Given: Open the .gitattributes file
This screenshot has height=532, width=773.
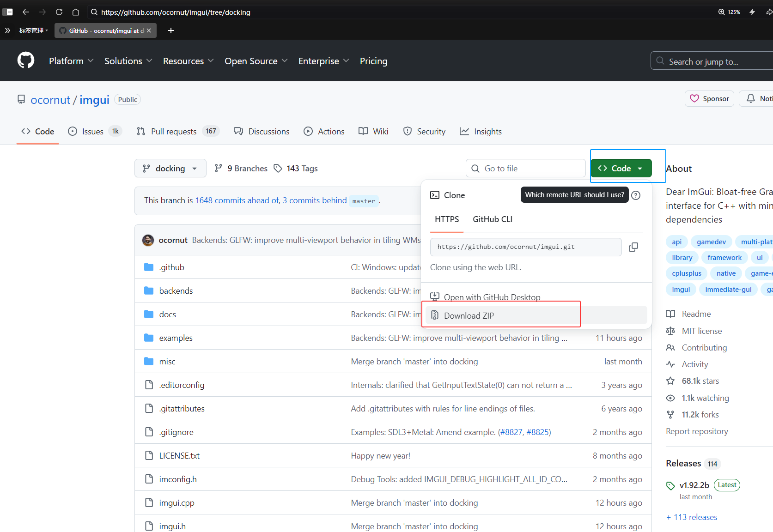Looking at the screenshot, I should pos(182,409).
